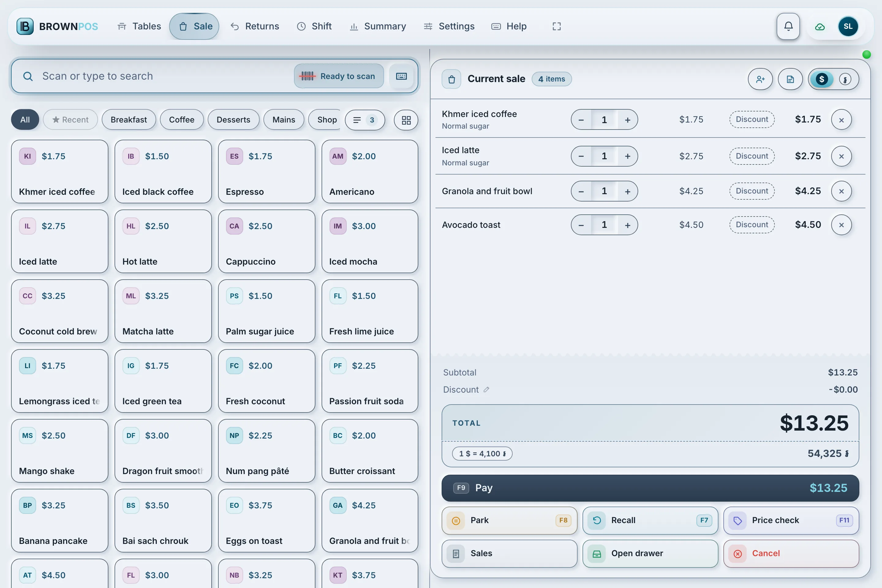This screenshot has height=588, width=882.
Task: Click the BrownPOS logo
Action: [x=57, y=26]
